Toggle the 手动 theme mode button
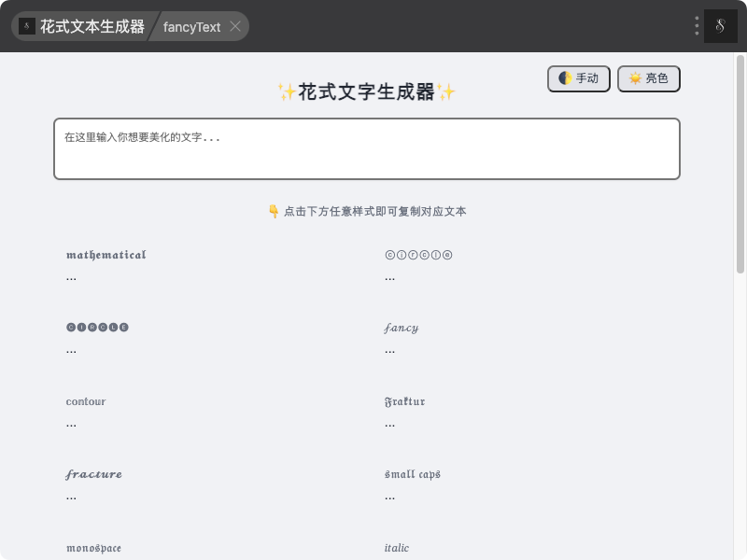Image resolution: width=747 pixels, height=560 pixels. (579, 79)
